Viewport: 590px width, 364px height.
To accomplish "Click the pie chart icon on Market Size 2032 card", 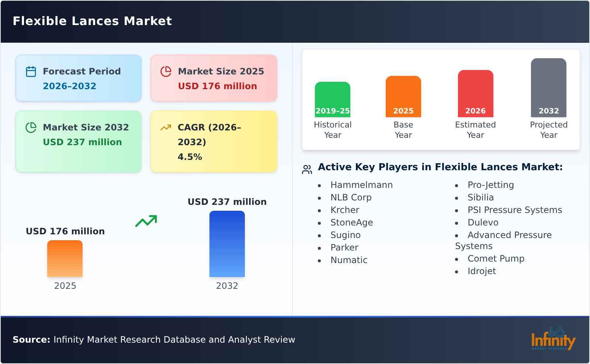I will coord(31,127).
